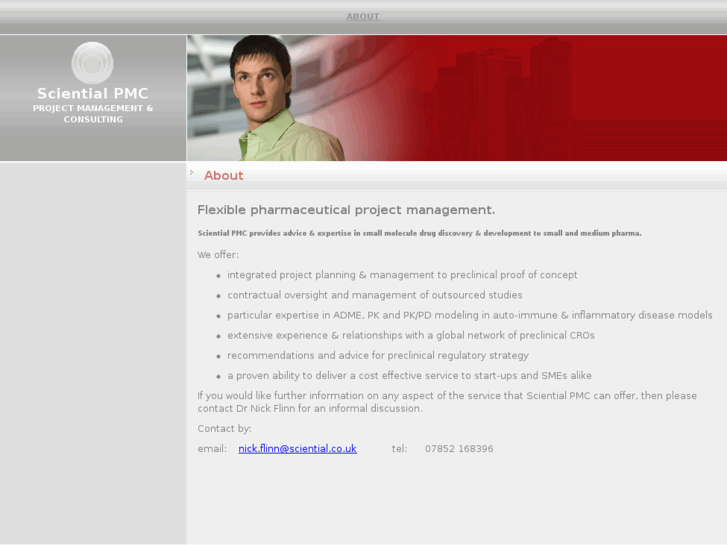Click the 'email:' label
This screenshot has width=727, height=545.
(x=212, y=449)
